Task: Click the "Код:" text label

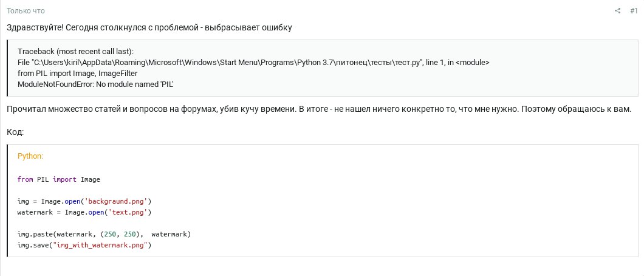Action: coord(15,132)
